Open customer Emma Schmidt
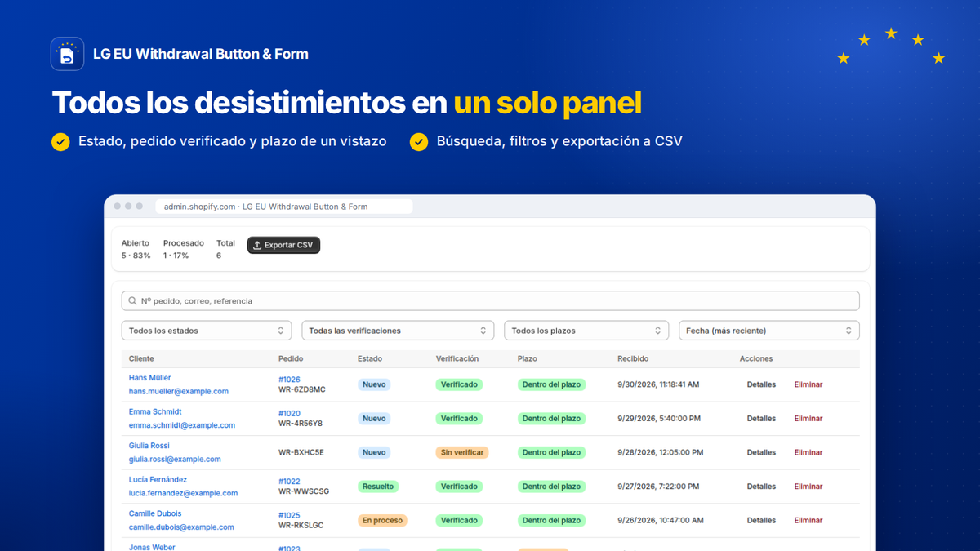 [155, 412]
